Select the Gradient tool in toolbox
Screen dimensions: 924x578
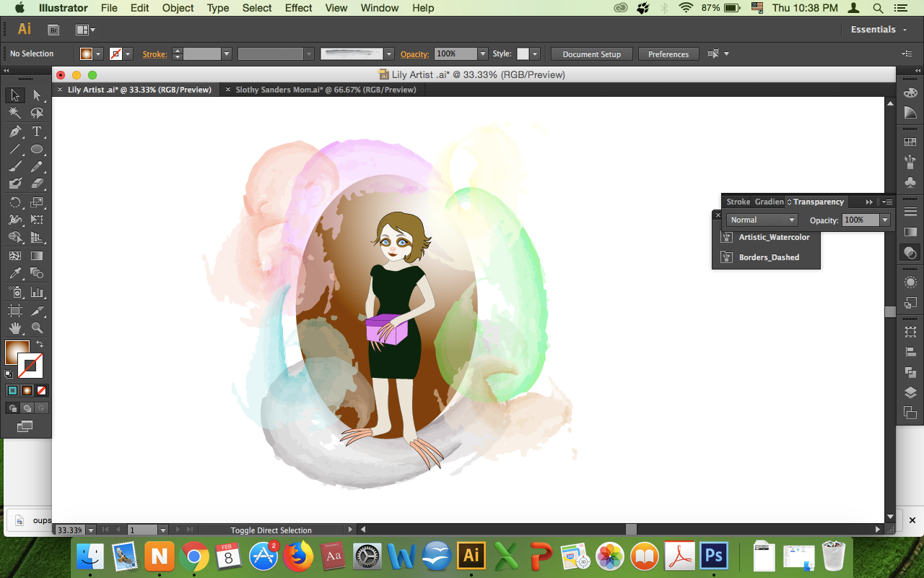37,256
